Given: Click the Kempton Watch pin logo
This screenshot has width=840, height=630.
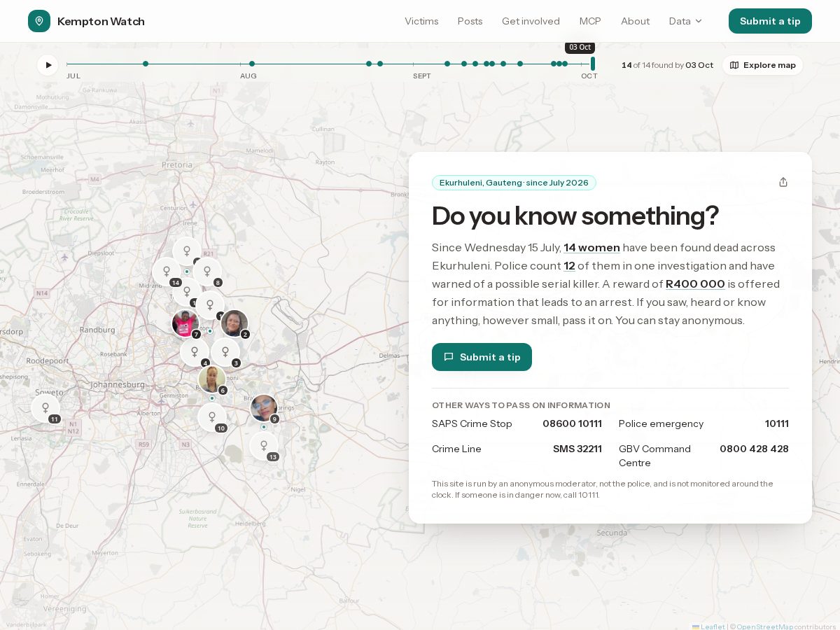Looking at the screenshot, I should click(39, 21).
